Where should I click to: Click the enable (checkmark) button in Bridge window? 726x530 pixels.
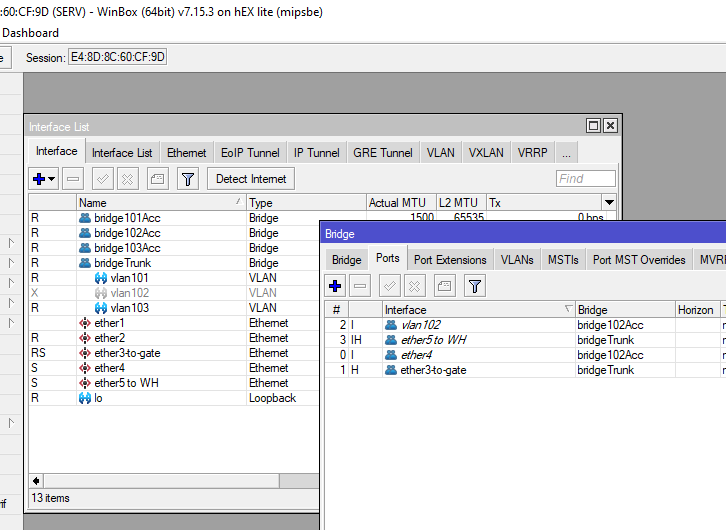click(x=389, y=286)
